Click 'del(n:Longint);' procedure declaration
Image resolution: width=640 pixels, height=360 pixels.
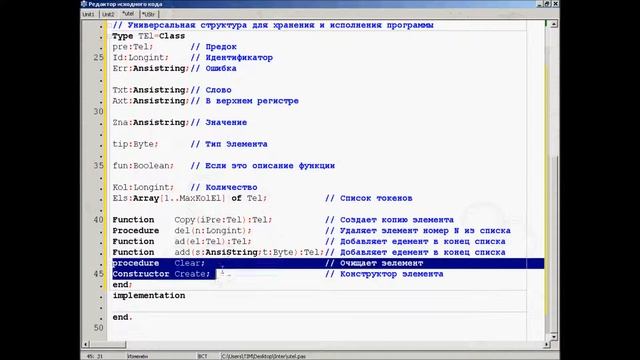[x=213, y=231]
